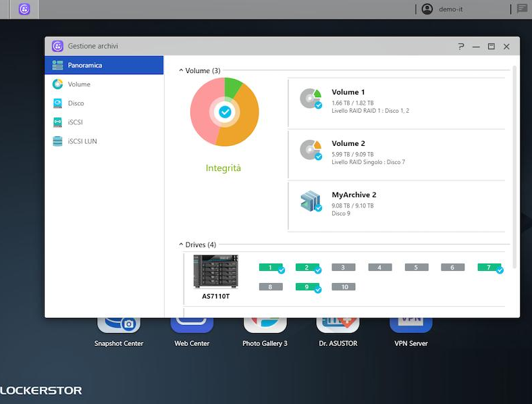Select drive bay 1 indicator
This screenshot has height=404, width=532.
[x=271, y=268]
